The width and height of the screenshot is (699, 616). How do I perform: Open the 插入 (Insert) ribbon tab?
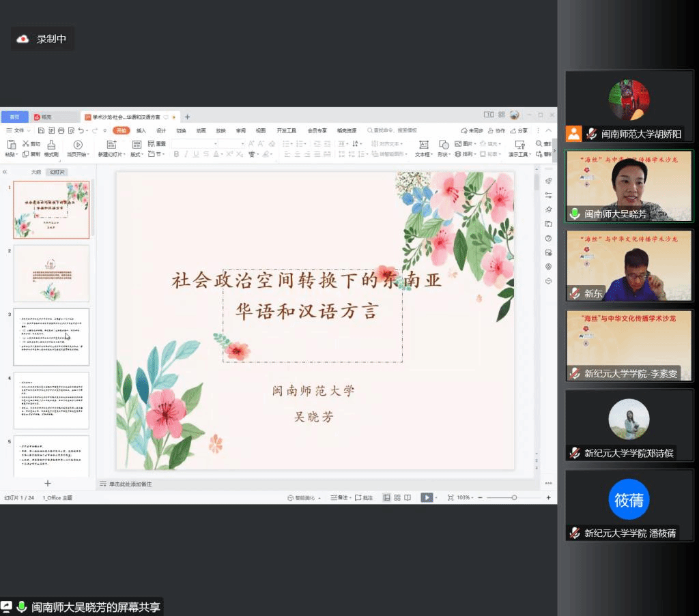141,130
